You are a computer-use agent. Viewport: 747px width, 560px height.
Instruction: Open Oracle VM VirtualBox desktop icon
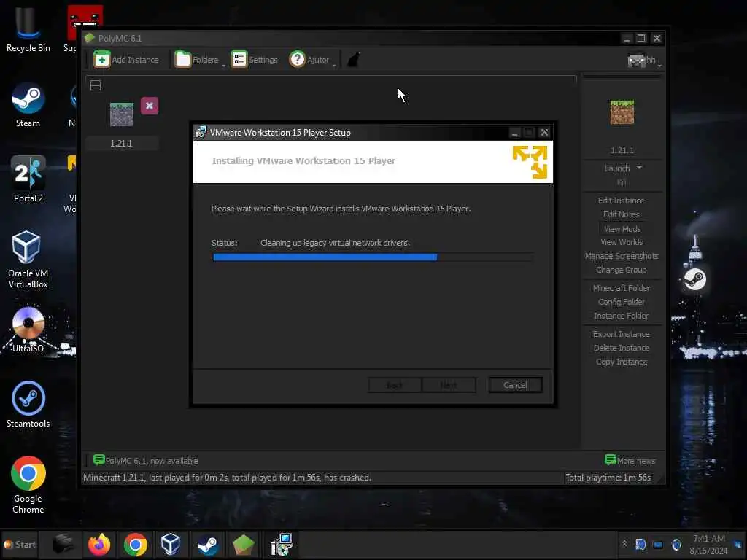coord(28,260)
